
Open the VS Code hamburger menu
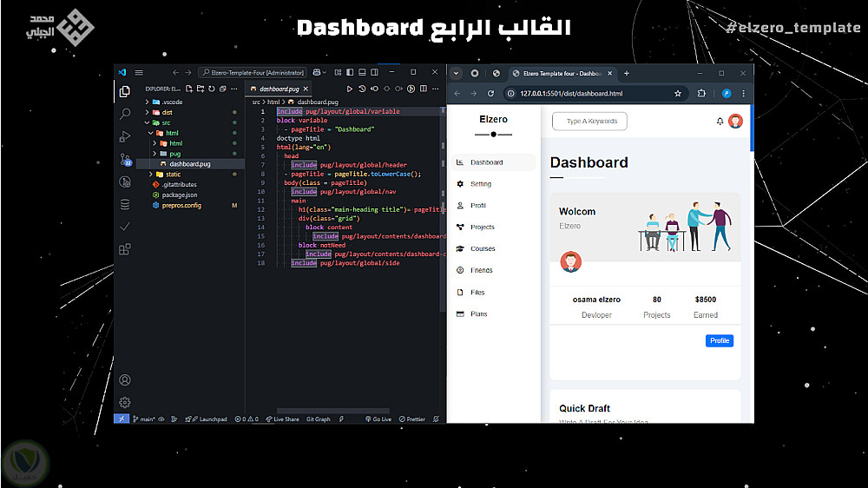coord(139,73)
